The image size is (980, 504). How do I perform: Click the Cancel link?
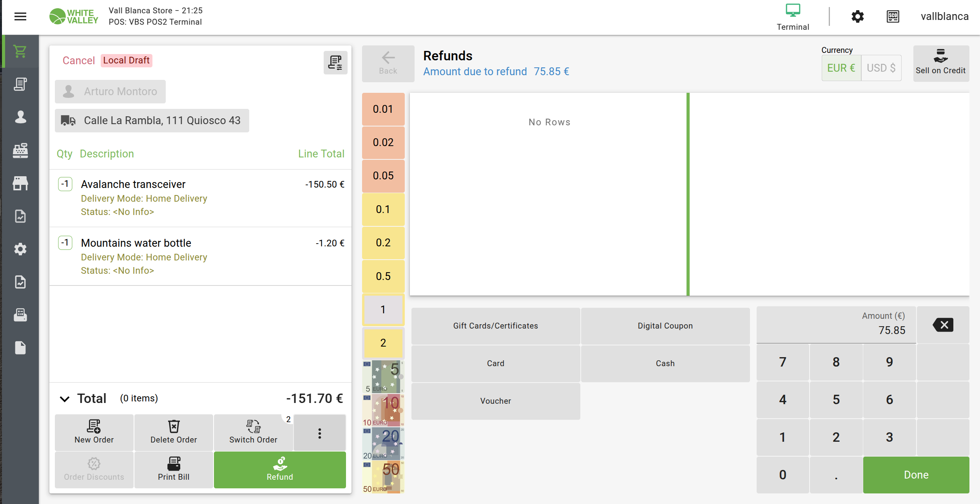coord(79,60)
